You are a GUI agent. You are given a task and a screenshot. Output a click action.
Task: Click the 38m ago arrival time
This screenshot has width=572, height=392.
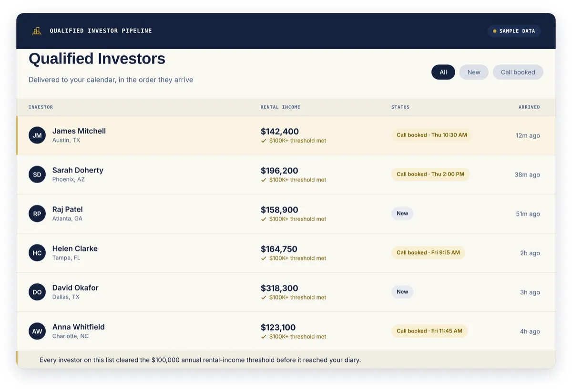527,175
